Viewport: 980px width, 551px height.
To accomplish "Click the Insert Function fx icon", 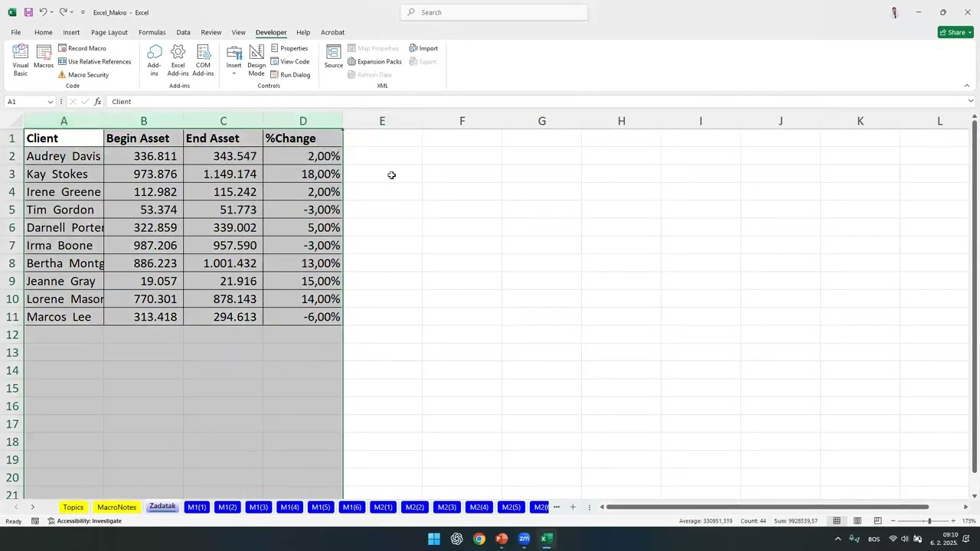I will 97,102.
